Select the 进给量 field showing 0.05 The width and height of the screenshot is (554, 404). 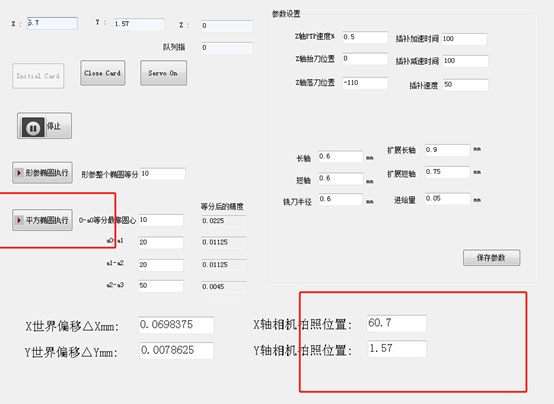pos(447,199)
